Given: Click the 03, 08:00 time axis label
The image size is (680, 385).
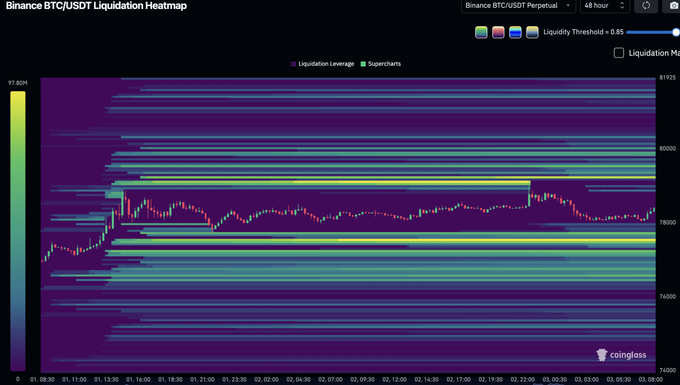Looking at the screenshot, I should point(651,379).
